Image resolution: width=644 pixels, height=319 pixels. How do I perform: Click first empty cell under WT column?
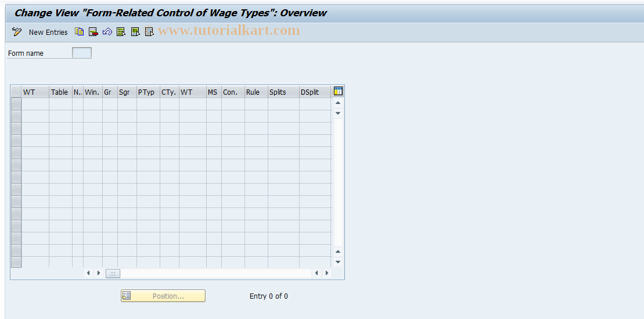point(35,104)
